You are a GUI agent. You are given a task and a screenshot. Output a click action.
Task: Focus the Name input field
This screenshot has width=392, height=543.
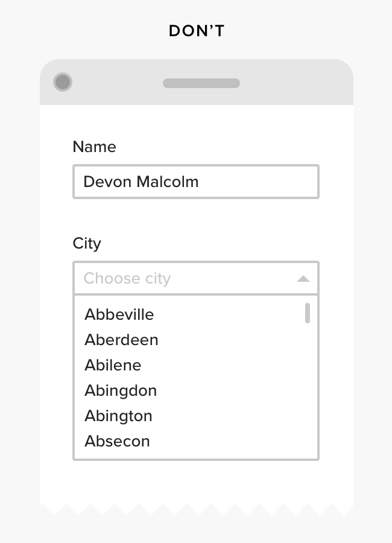coord(195,182)
